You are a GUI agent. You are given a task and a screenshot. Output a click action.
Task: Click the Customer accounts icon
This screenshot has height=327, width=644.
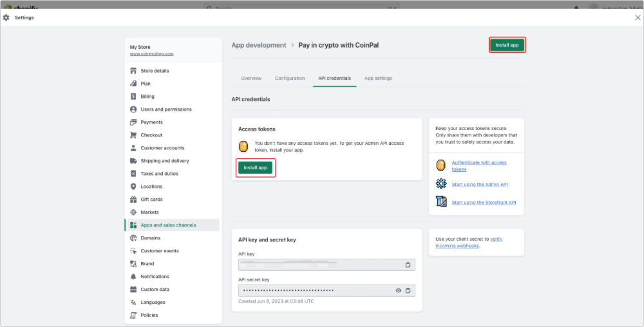click(x=133, y=148)
